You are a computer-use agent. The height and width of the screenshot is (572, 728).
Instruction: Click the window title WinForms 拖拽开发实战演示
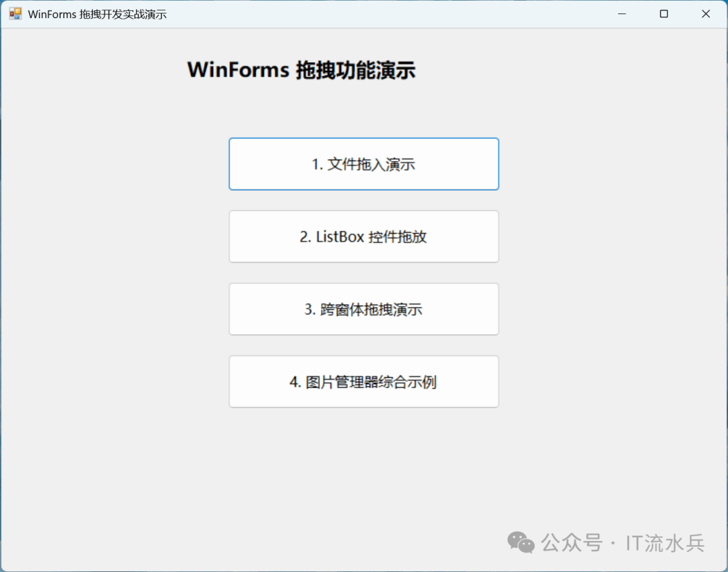(97, 14)
